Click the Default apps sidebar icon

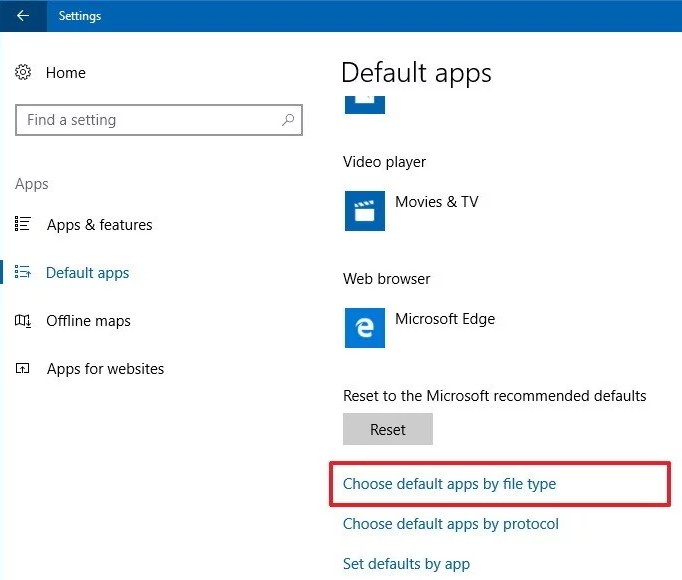[x=24, y=273]
